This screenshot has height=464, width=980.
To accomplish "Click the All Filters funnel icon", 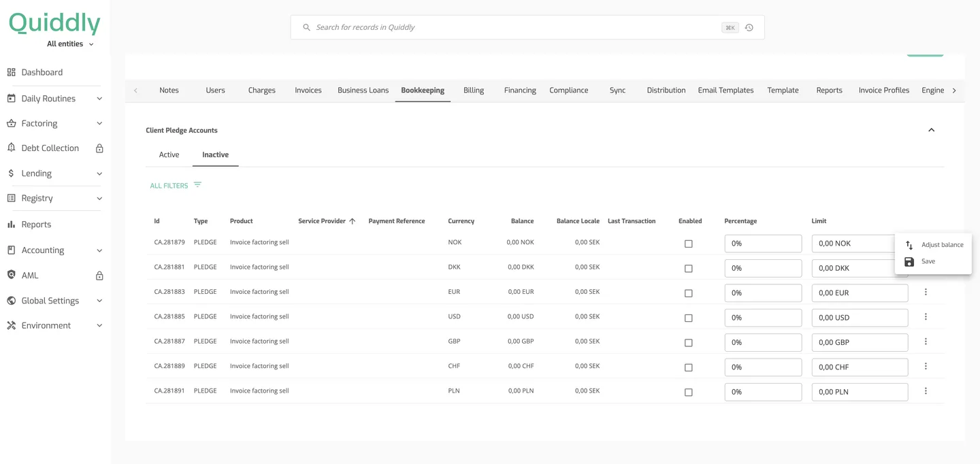I will 197,185.
